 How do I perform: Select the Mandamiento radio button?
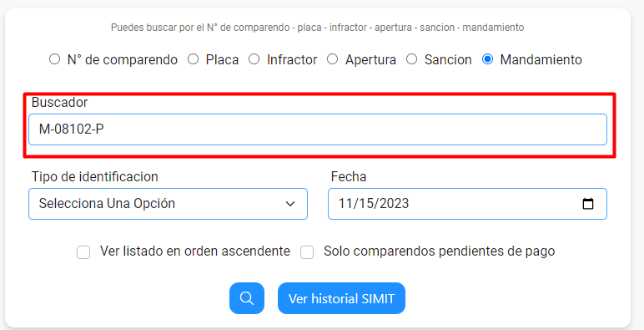tap(487, 59)
